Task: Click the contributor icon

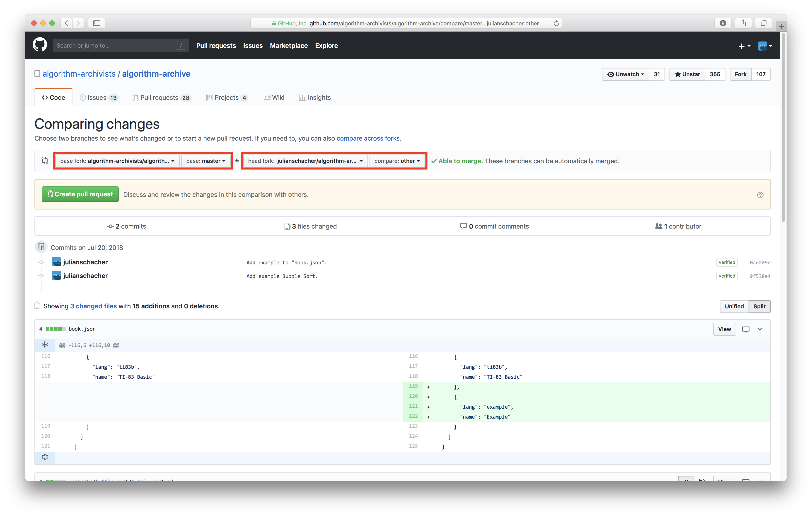Action: click(x=659, y=226)
